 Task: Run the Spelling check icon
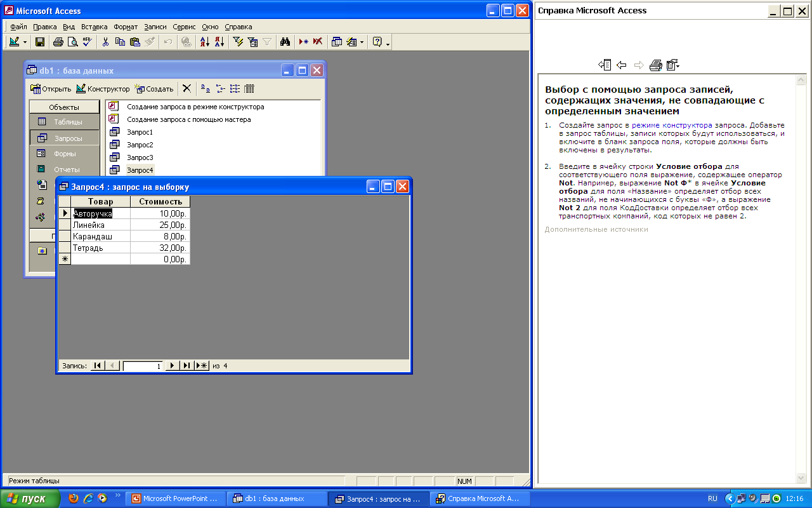[x=87, y=42]
